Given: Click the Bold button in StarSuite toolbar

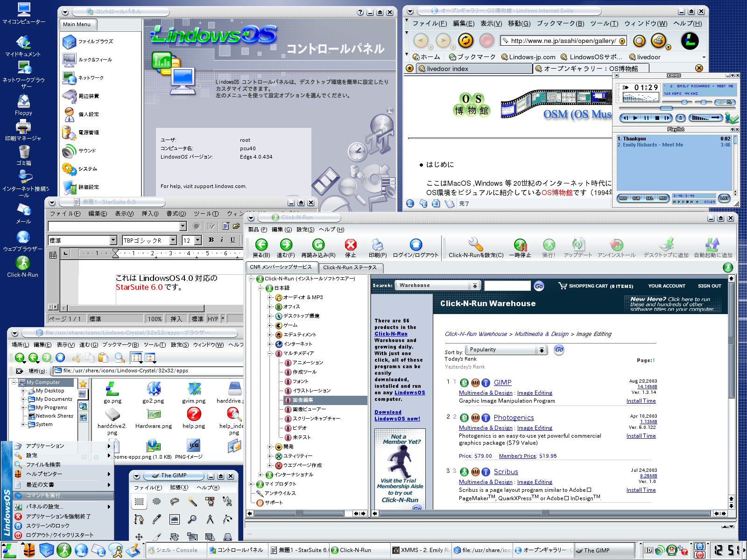Looking at the screenshot, I should [x=211, y=240].
